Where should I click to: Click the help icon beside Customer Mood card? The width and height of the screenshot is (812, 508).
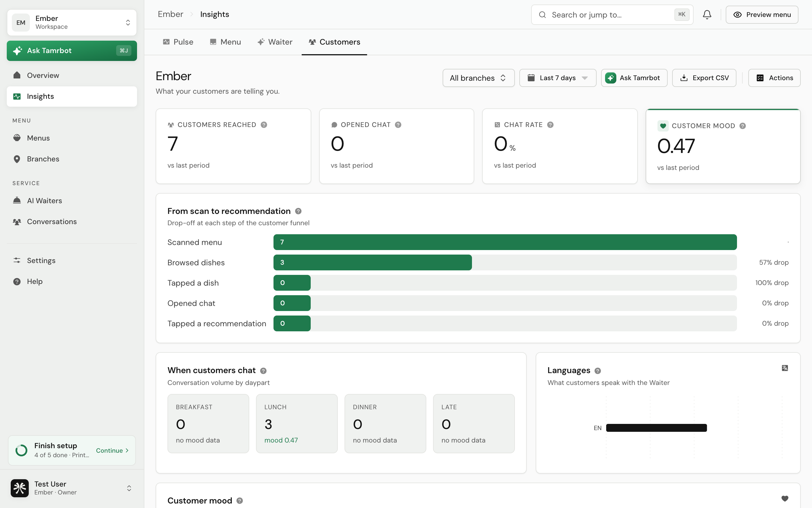743,126
